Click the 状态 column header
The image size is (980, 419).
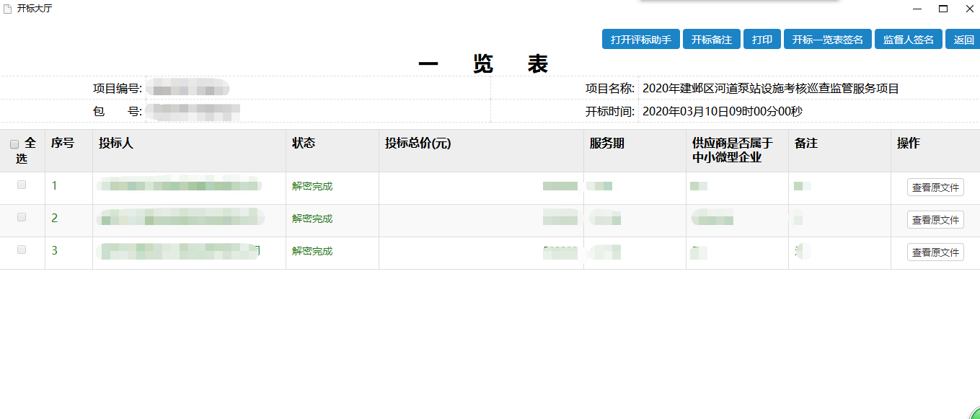[304, 144]
